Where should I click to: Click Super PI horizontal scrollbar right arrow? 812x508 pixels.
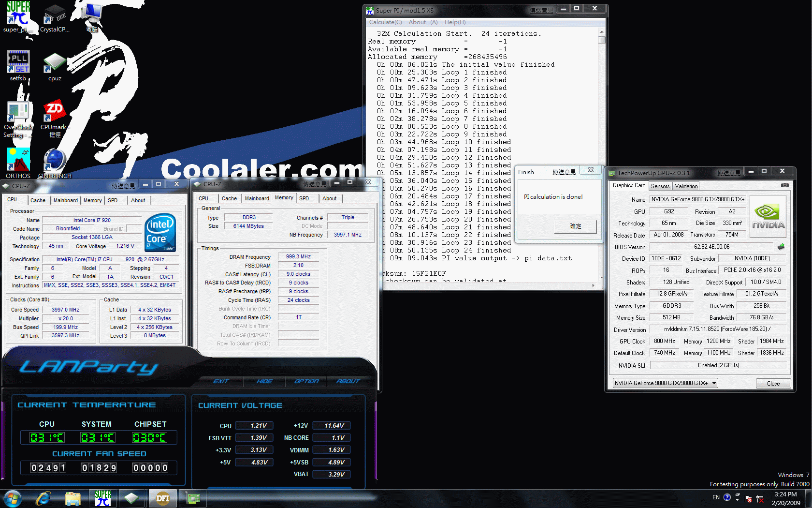click(593, 285)
